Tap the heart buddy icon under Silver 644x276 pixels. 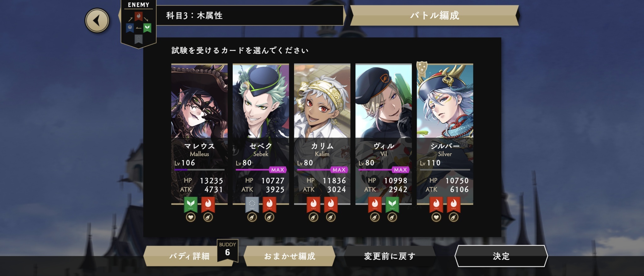click(436, 217)
